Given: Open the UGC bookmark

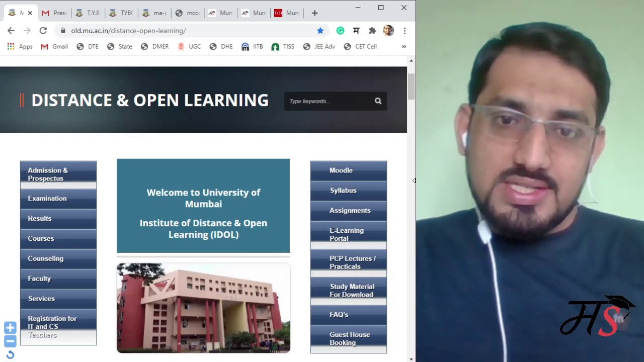Looking at the screenshot, I should coord(189,46).
